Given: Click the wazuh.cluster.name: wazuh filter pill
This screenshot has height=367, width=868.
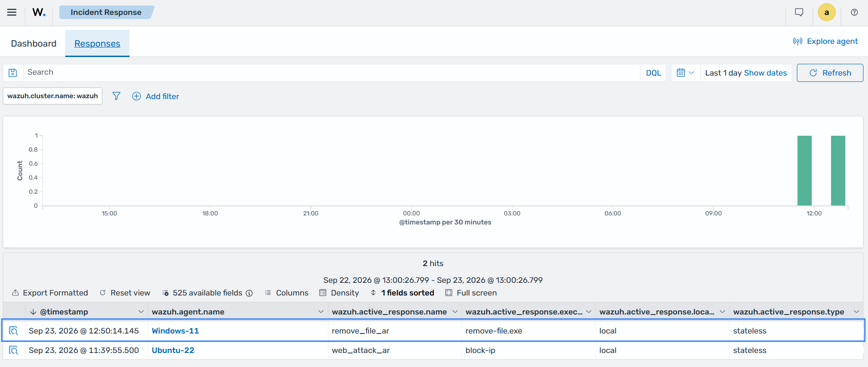Looking at the screenshot, I should point(53,96).
